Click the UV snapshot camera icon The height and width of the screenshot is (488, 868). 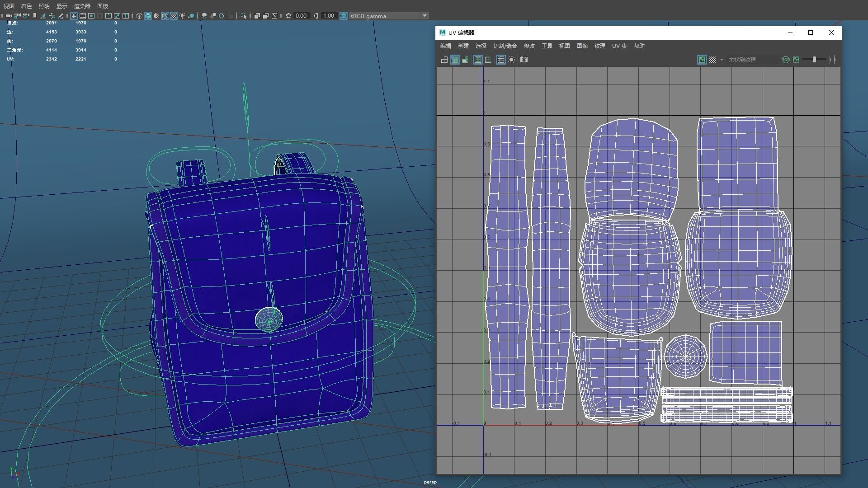pos(524,60)
